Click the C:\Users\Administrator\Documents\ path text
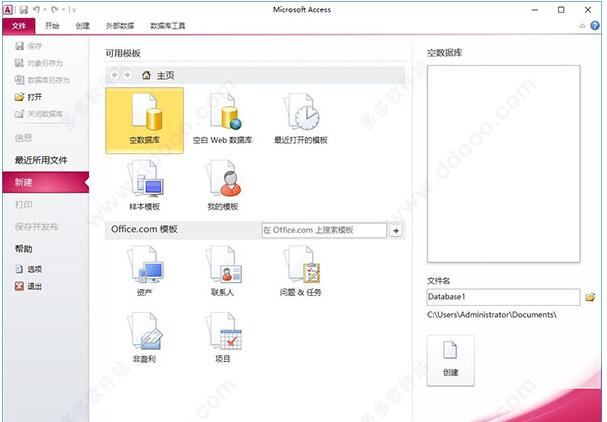 pos(492,315)
